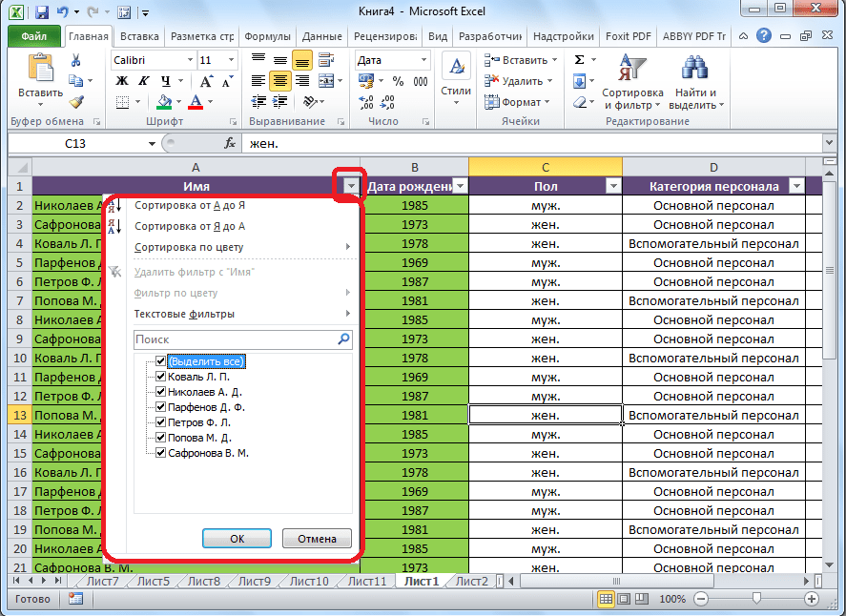Click the Поиск search field

point(234,339)
